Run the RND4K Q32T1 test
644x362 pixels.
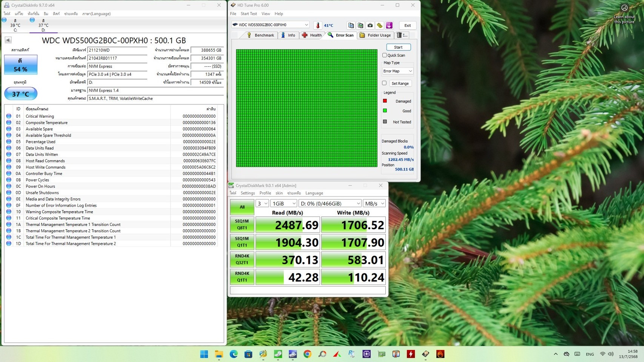(242, 259)
